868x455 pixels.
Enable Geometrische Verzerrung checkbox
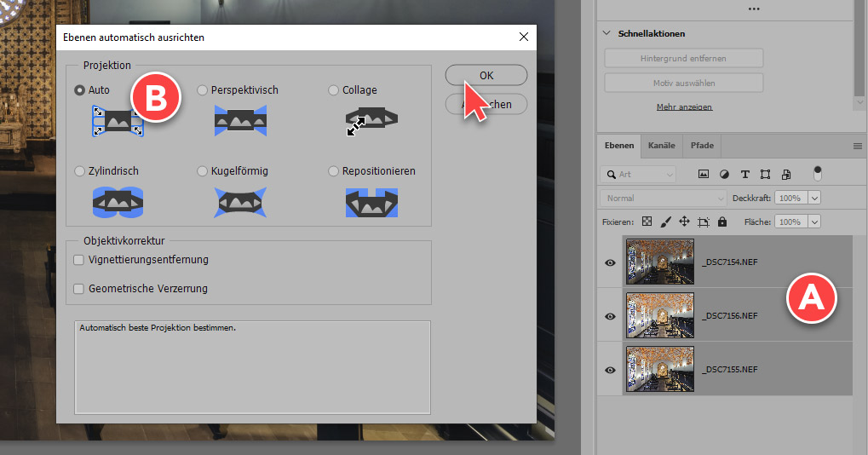point(79,289)
